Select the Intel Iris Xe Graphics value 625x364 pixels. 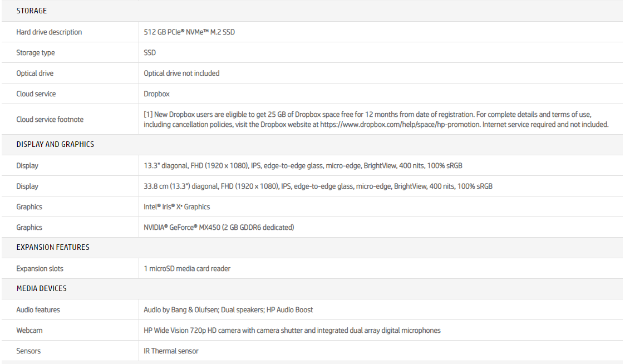point(177,207)
